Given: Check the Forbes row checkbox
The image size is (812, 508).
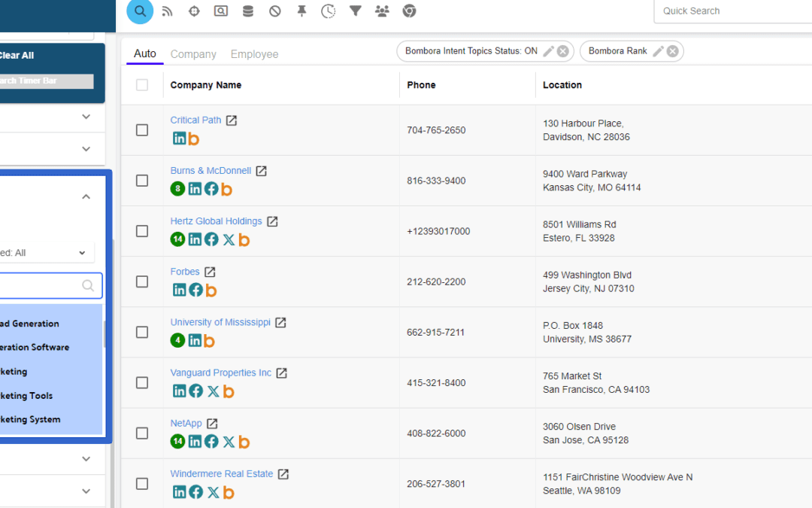Looking at the screenshot, I should [142, 281].
